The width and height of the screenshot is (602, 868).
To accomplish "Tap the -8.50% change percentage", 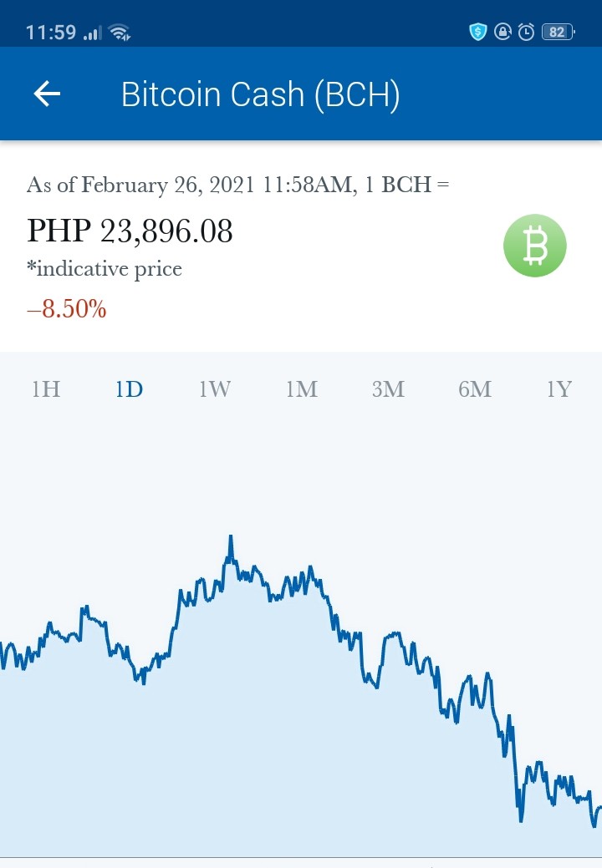I will 66,309.
